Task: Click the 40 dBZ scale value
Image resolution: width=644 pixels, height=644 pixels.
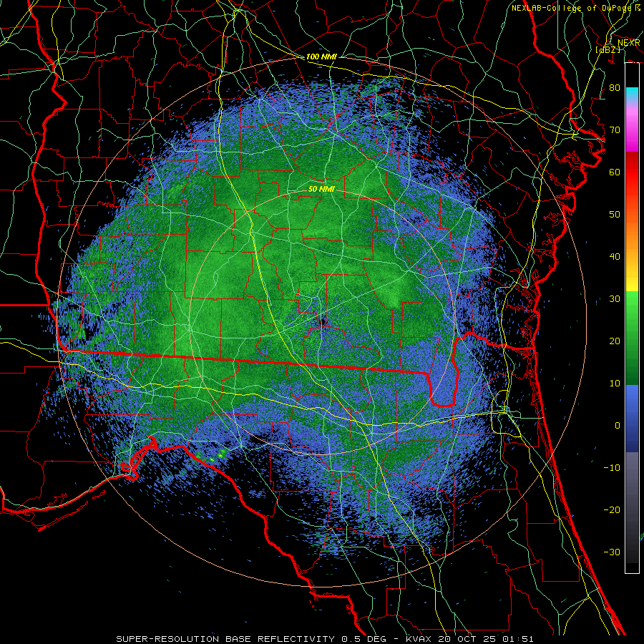Action: point(615,257)
